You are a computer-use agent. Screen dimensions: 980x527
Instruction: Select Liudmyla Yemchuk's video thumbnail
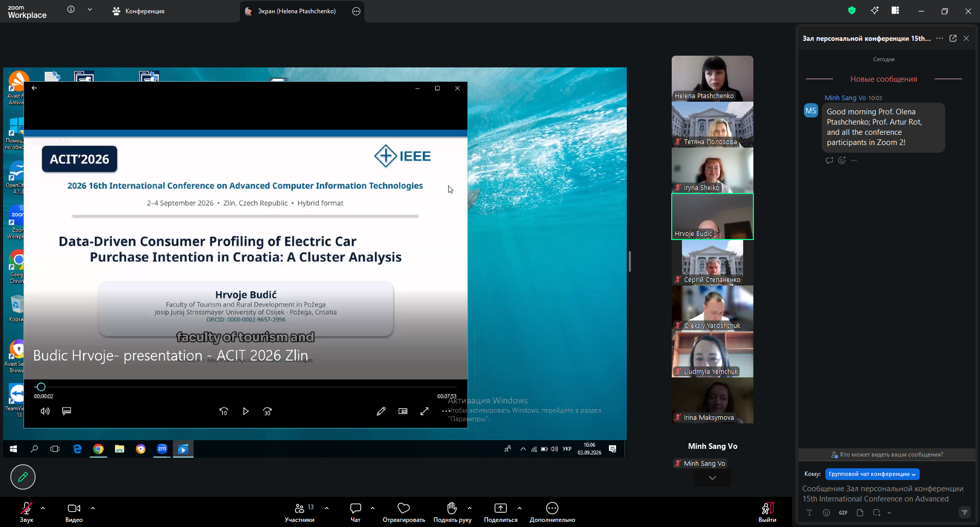tap(713, 354)
